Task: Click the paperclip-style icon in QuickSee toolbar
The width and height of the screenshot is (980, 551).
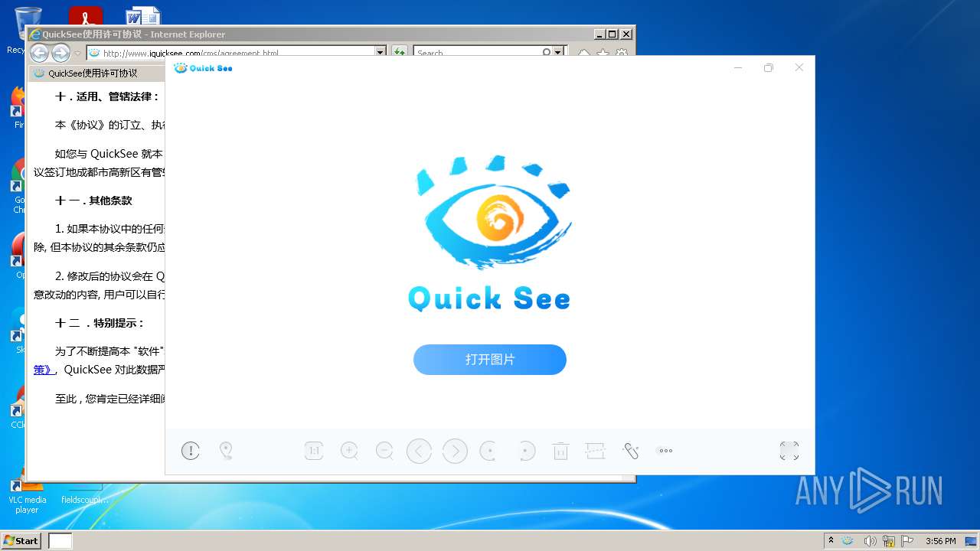Action: (631, 452)
